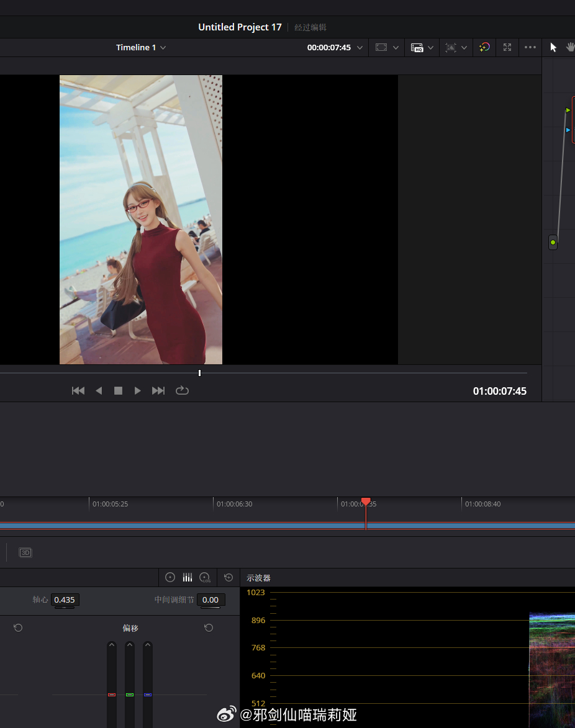This screenshot has height=728, width=575.
Task: Click the pivot value field 0.435
Action: [x=65, y=600]
